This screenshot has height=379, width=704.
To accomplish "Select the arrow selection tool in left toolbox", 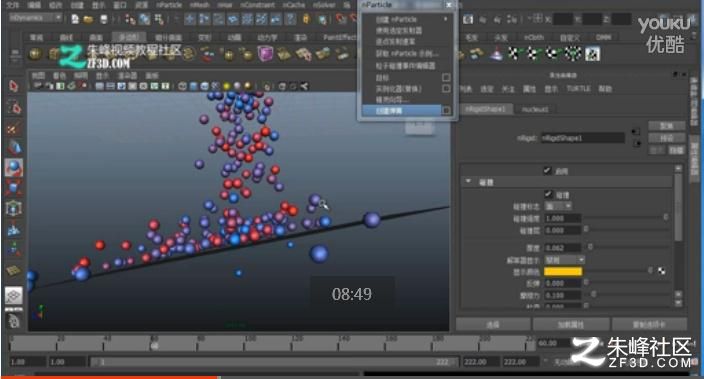I will [x=13, y=86].
